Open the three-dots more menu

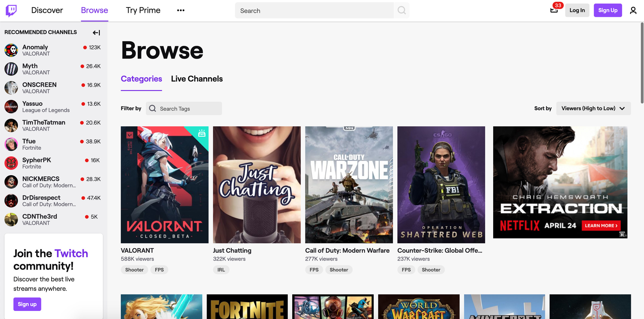click(x=181, y=10)
